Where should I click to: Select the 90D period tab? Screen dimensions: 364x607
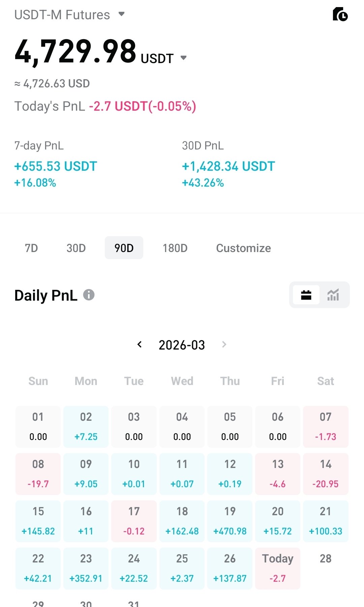click(x=124, y=248)
